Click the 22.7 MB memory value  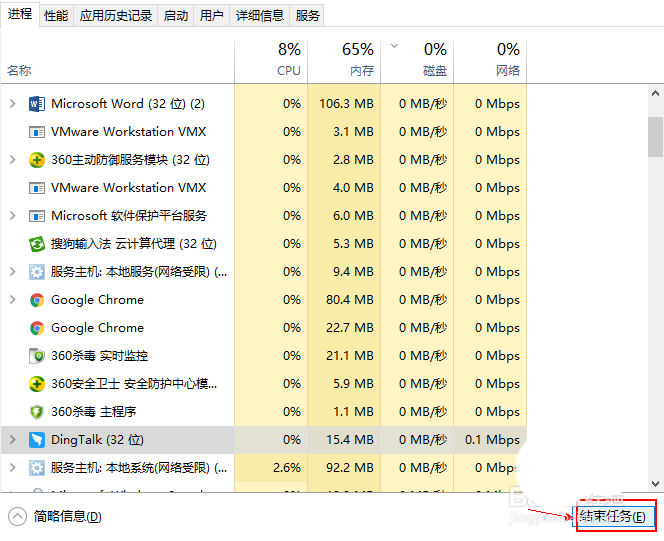(x=350, y=328)
